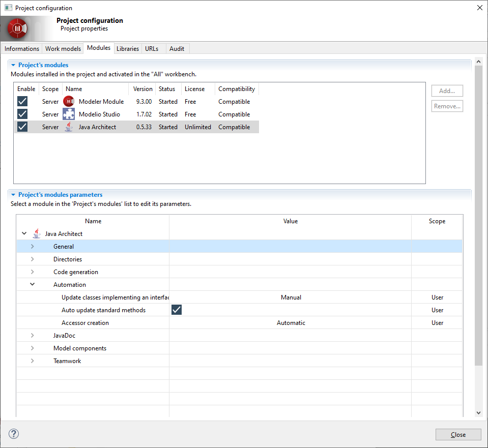Collapse the Java Architect tree node
Image resolution: width=488 pixels, height=448 pixels.
click(24, 233)
